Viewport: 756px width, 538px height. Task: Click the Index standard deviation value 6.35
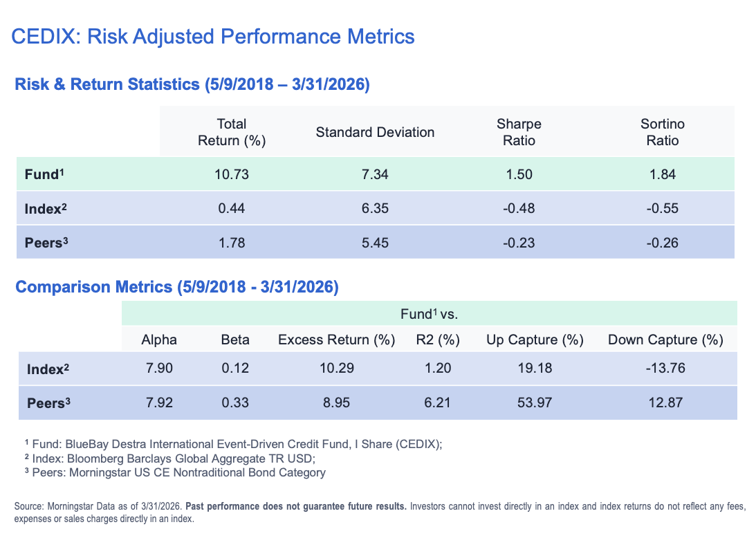click(375, 208)
